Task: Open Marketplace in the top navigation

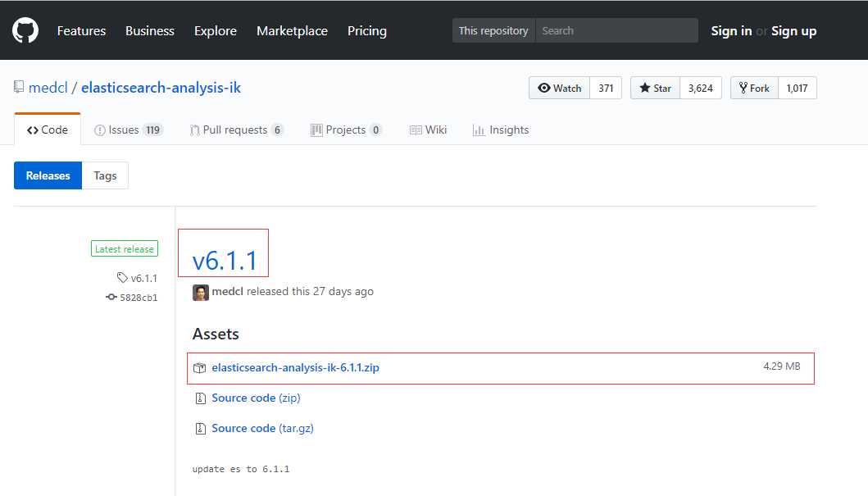Action: point(292,31)
